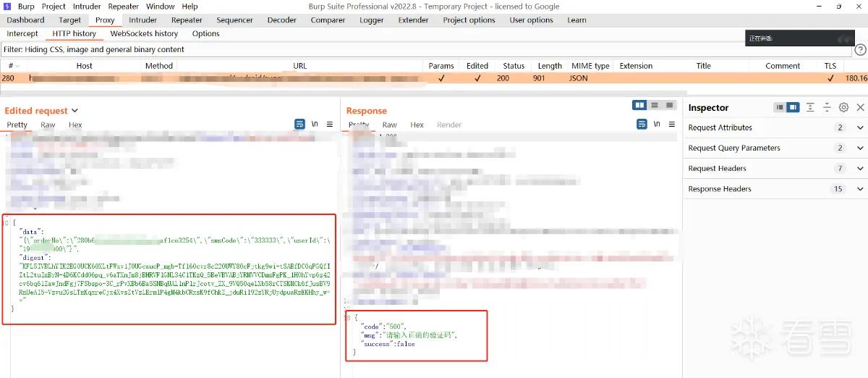This screenshot has height=378, width=868.
Task: Open the response pane hamburger menu
Action: tap(672, 125)
